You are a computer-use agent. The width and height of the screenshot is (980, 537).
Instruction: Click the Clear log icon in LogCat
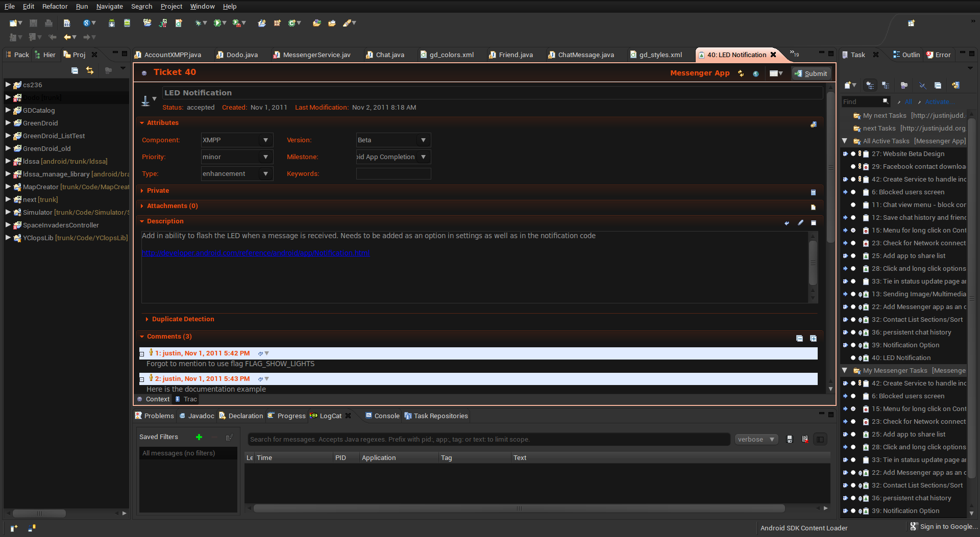click(805, 440)
